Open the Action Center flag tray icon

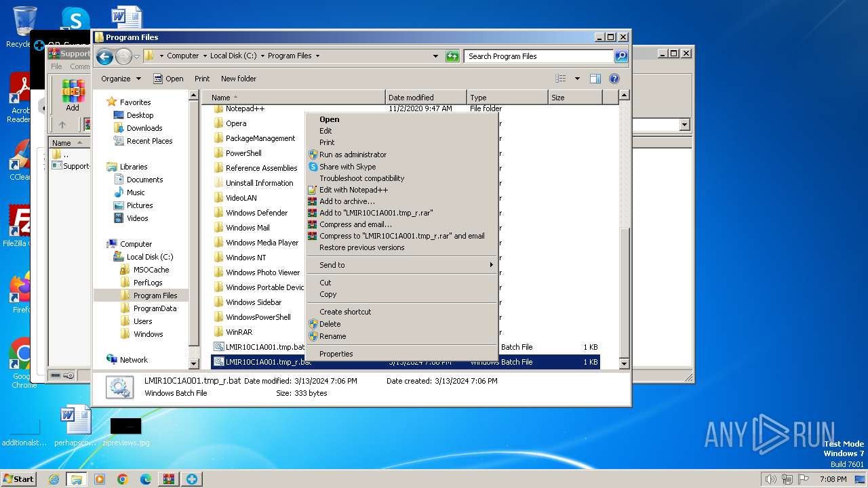tap(804, 479)
